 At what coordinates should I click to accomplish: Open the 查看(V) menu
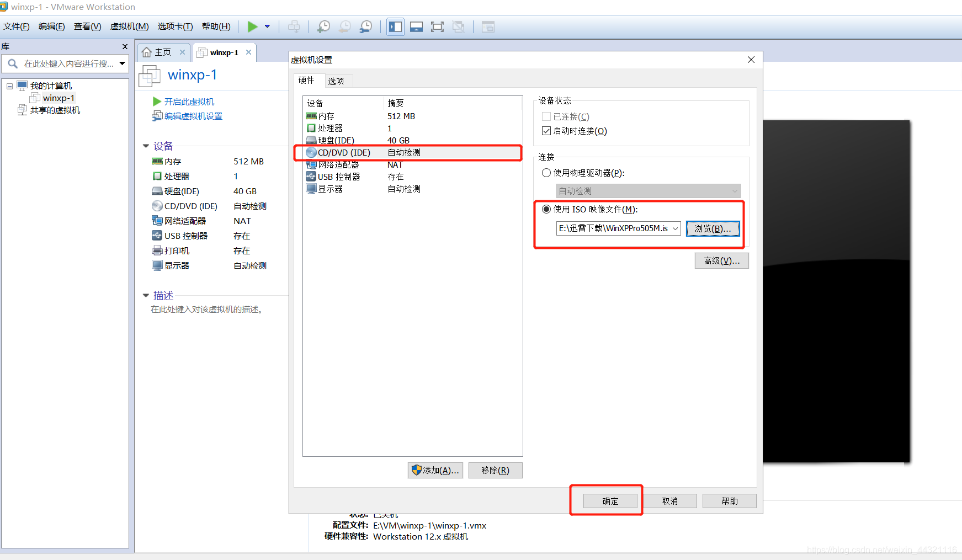coord(88,26)
